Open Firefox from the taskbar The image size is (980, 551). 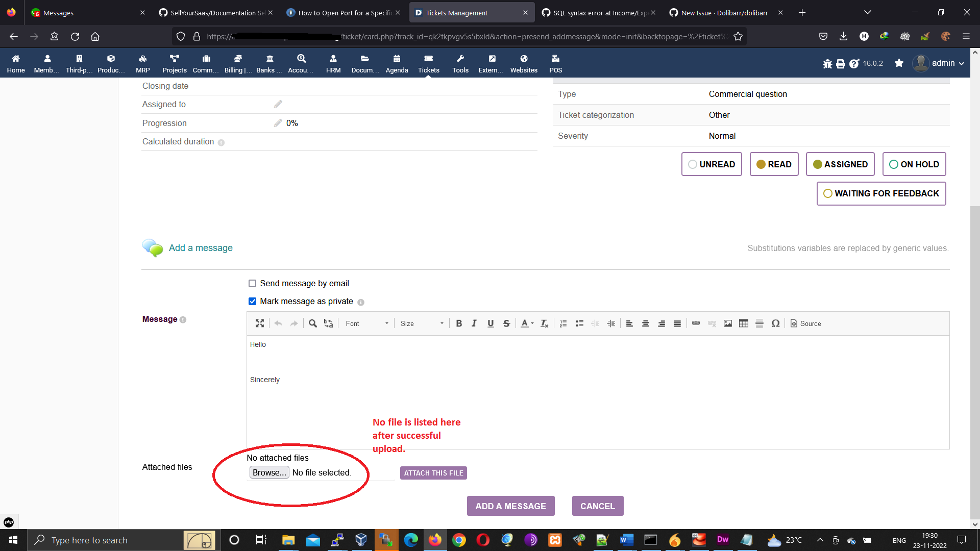click(x=434, y=540)
